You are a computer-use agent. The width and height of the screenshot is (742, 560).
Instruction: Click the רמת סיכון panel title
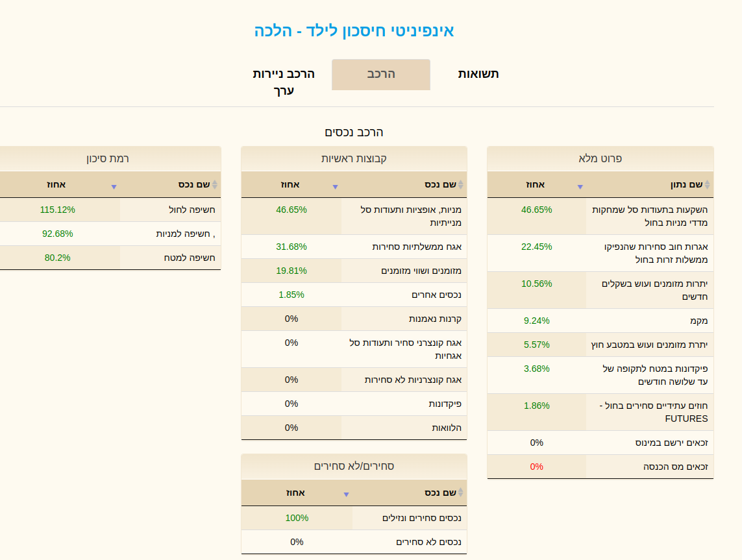click(107, 158)
